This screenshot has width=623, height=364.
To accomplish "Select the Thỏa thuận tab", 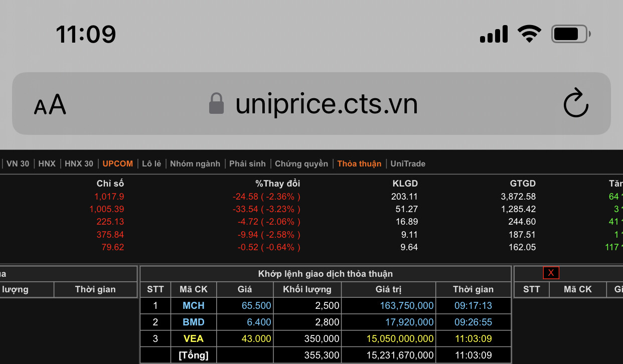I will coord(359,163).
